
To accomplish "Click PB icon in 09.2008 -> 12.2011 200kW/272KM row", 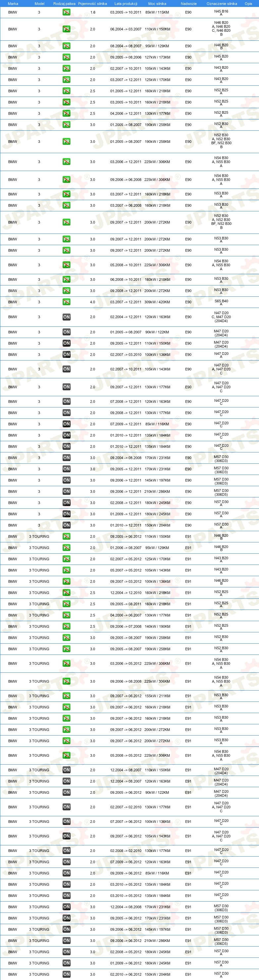I will click(x=66, y=291).
